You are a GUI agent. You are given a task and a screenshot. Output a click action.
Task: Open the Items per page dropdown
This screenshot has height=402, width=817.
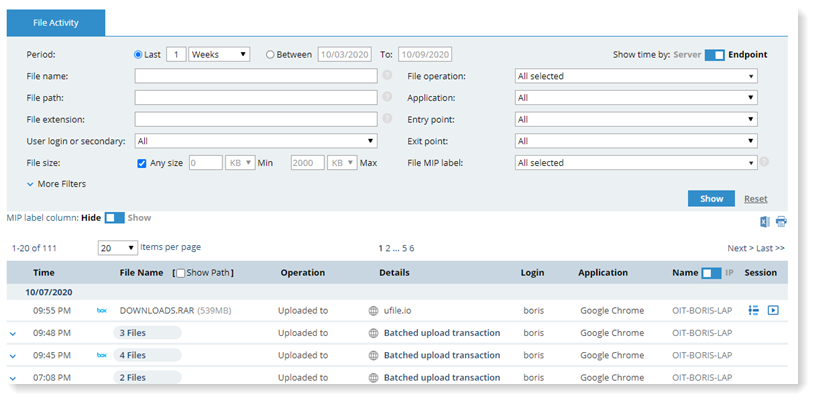tap(117, 247)
